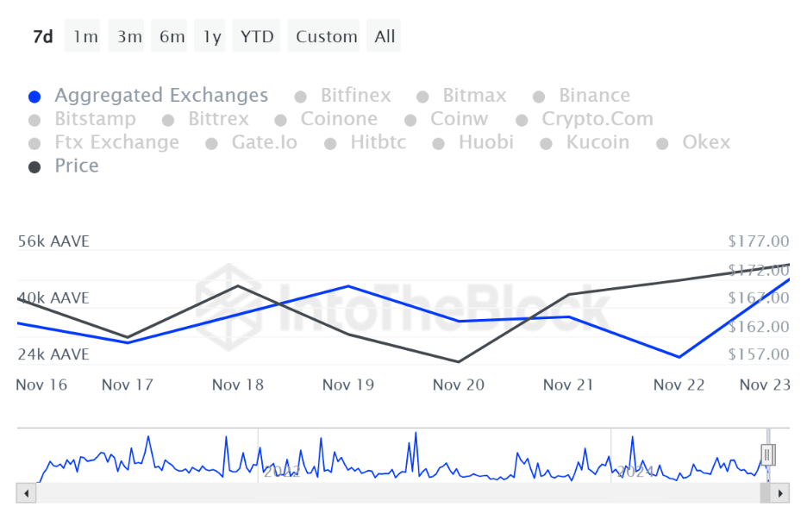Screen dimensions: 807x532
Task: Click the grey Crypto.Com legend dot
Action: click(522, 120)
